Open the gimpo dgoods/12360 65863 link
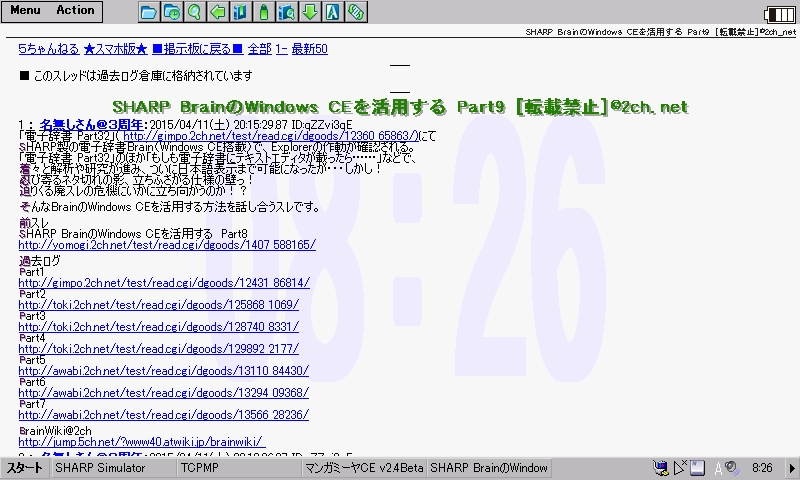Screen dimensions: 800x480 270,136
